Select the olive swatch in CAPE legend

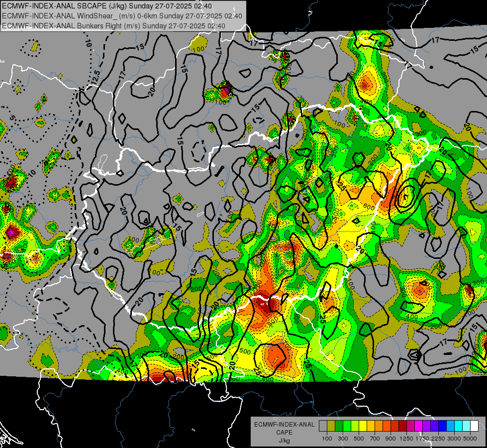[331, 426]
